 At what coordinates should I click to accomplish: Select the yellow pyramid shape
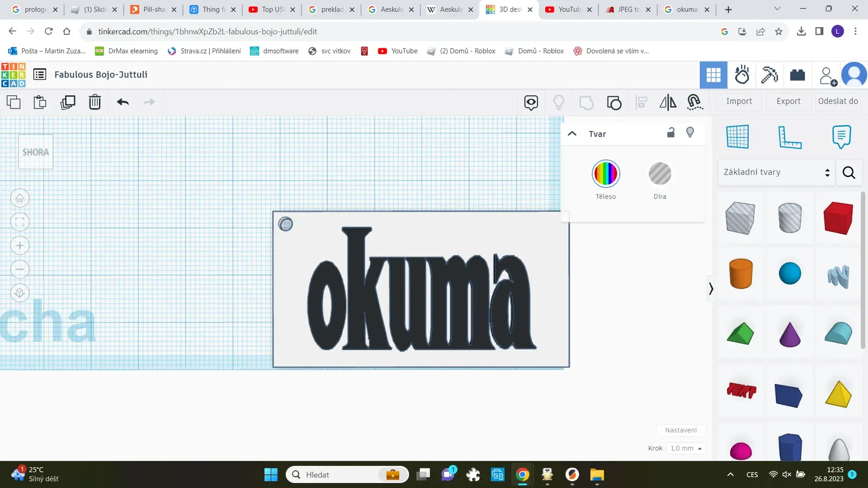[x=838, y=394]
